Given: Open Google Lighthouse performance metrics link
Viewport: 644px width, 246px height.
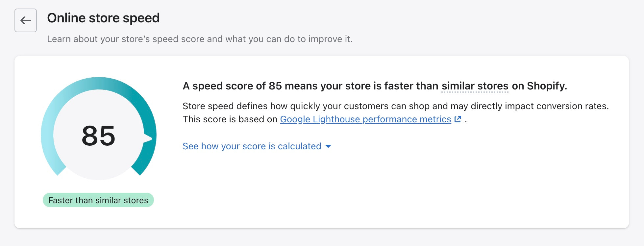Looking at the screenshot, I should click(x=365, y=119).
